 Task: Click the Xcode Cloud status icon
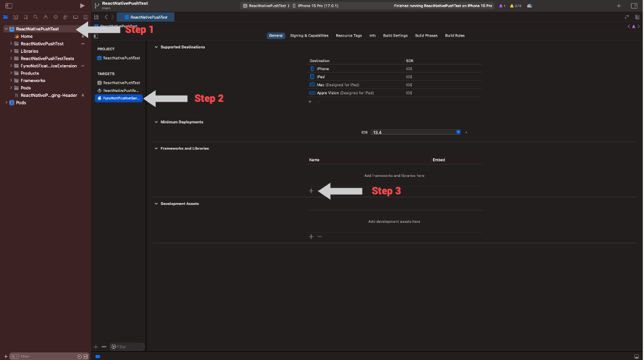(530, 6)
